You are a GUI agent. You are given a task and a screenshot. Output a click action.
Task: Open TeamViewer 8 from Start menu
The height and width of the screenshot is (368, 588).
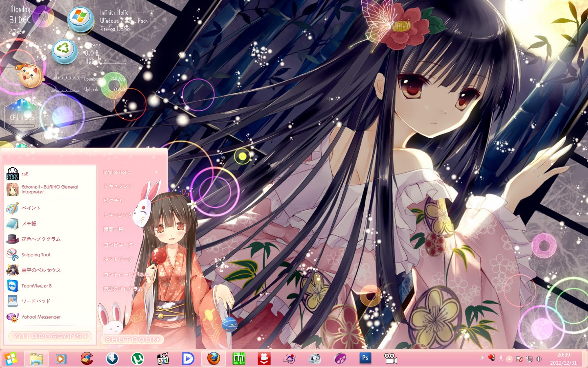(x=50, y=286)
